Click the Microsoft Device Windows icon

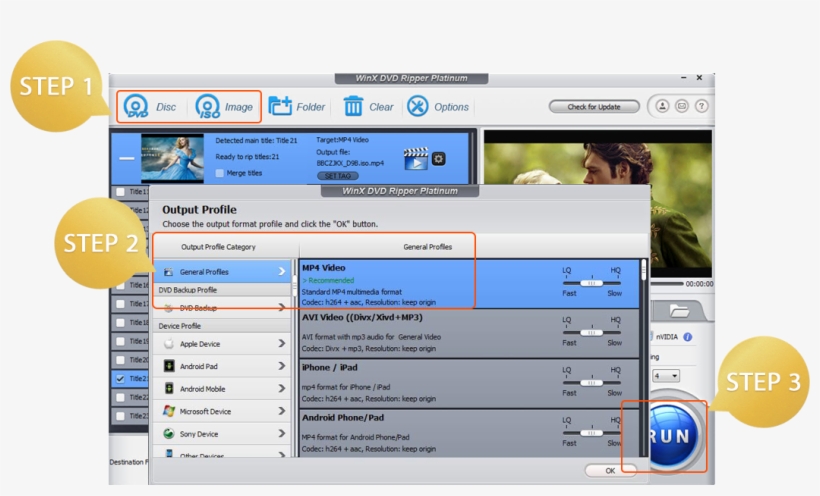[169, 411]
